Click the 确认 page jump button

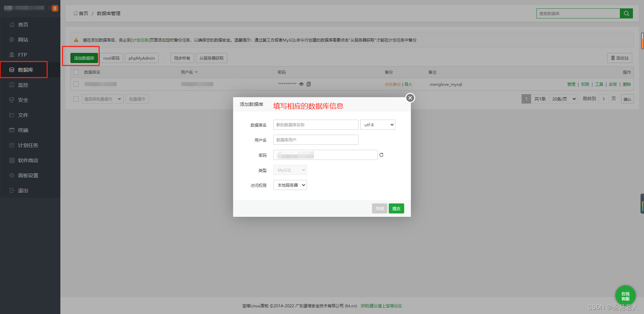click(628, 99)
